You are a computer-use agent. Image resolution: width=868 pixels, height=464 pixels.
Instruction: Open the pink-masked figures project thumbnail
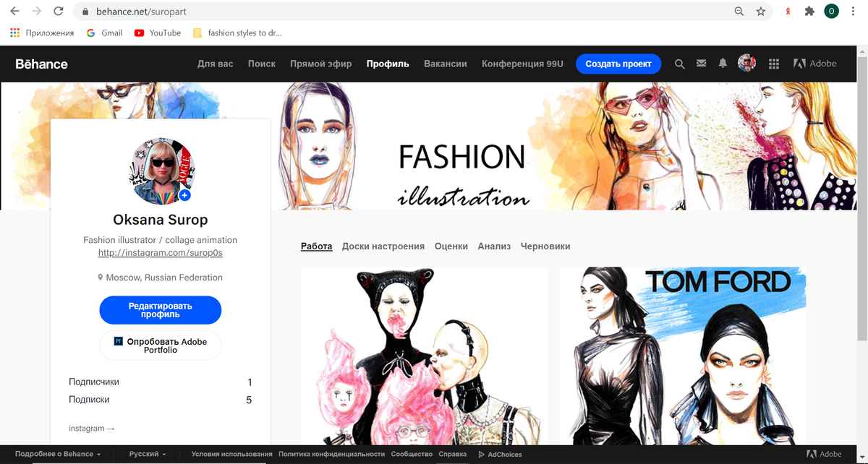click(424, 356)
